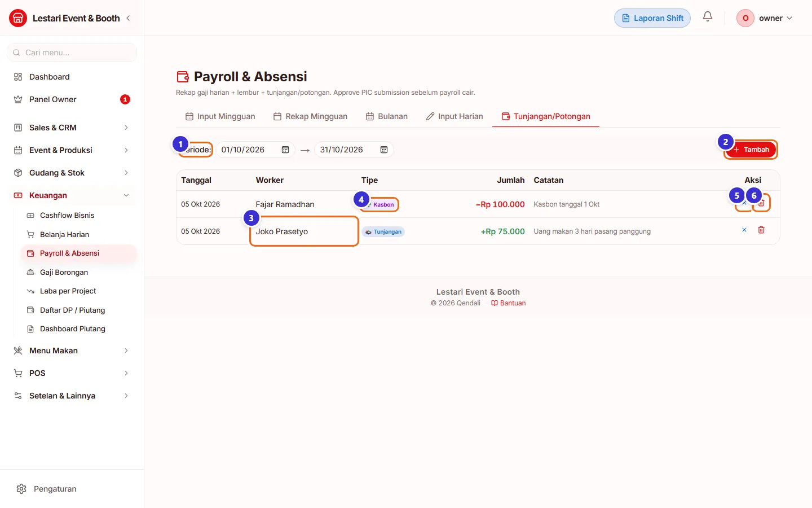Open the calendar picker for start date 01/10/2026
The width and height of the screenshot is (812, 508).
click(285, 150)
